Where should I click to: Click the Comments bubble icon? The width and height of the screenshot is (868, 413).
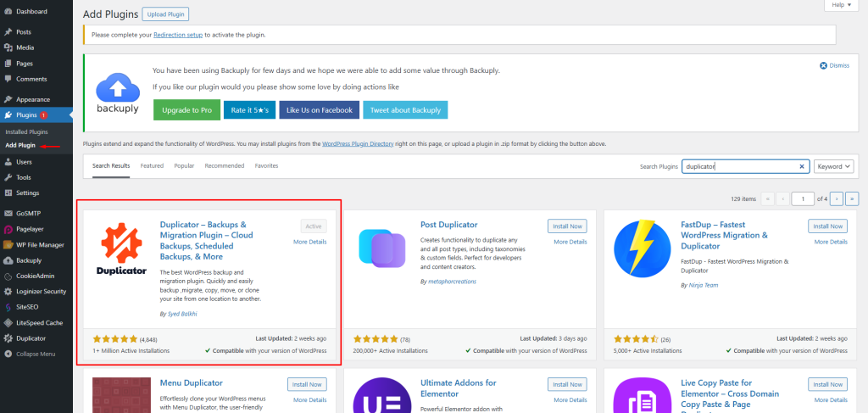click(x=8, y=79)
